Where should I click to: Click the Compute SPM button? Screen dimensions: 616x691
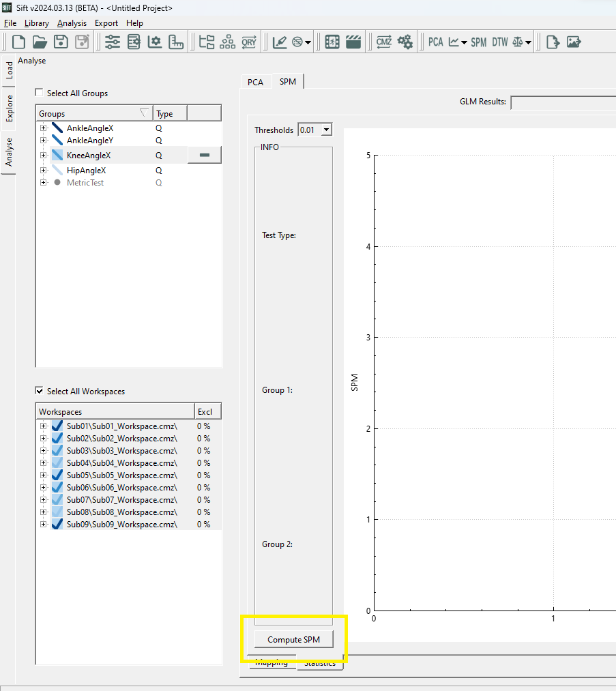pyautogui.click(x=293, y=639)
